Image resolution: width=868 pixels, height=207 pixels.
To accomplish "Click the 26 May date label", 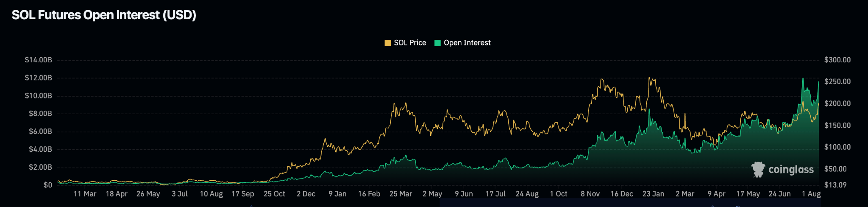I will tap(148, 194).
